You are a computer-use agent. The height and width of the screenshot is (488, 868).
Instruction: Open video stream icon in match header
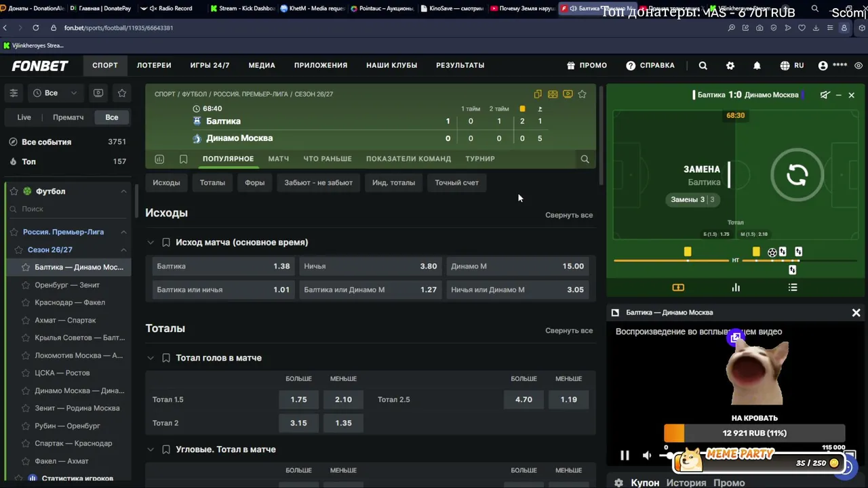[x=568, y=94]
